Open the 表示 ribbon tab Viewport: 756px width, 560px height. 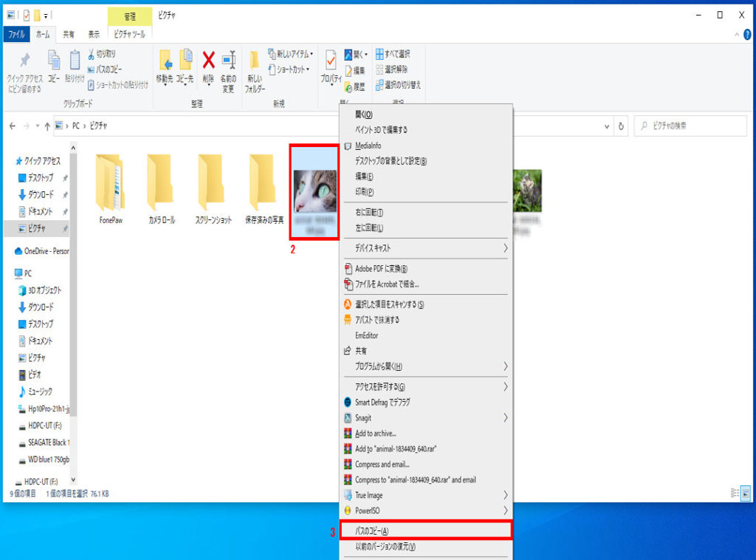pyautogui.click(x=94, y=34)
